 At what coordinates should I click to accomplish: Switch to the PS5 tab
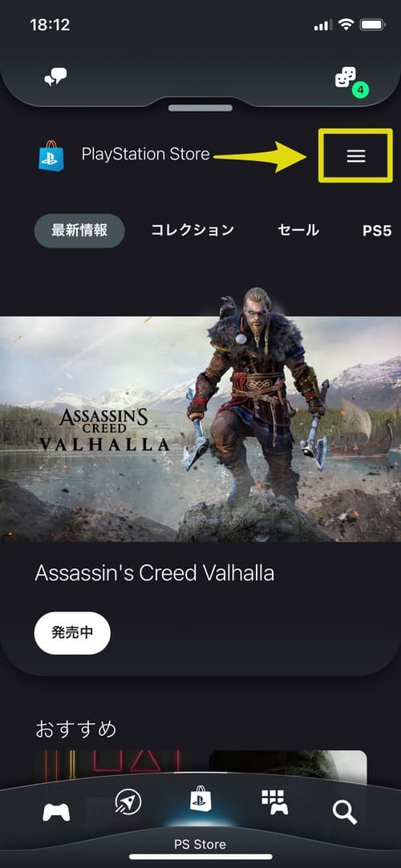tap(377, 230)
